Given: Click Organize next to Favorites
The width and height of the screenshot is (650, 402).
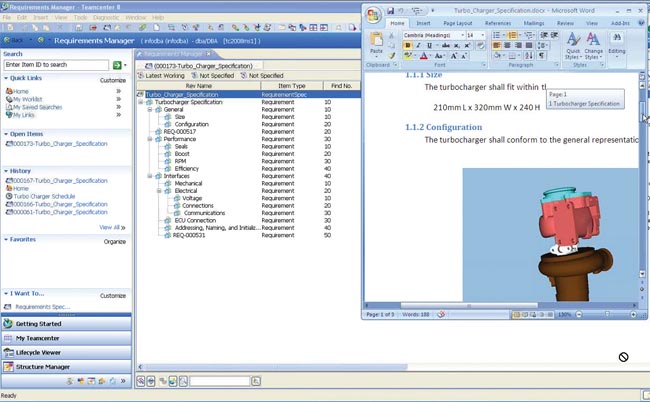Looking at the screenshot, I should tap(115, 242).
